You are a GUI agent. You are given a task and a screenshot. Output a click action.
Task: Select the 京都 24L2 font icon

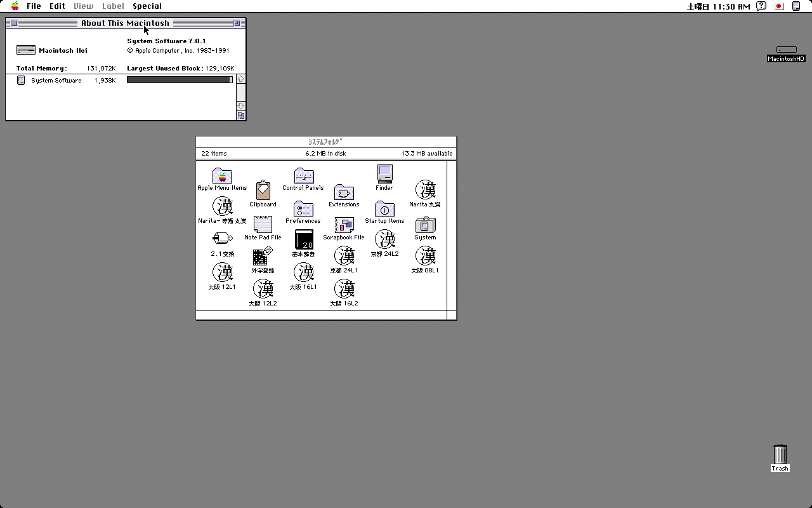(384, 239)
